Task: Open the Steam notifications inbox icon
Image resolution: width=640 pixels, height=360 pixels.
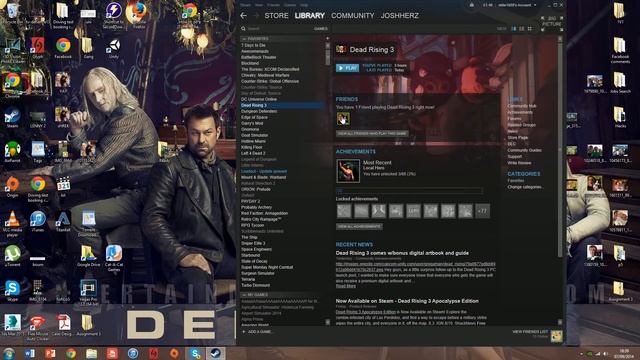Action: (x=472, y=5)
